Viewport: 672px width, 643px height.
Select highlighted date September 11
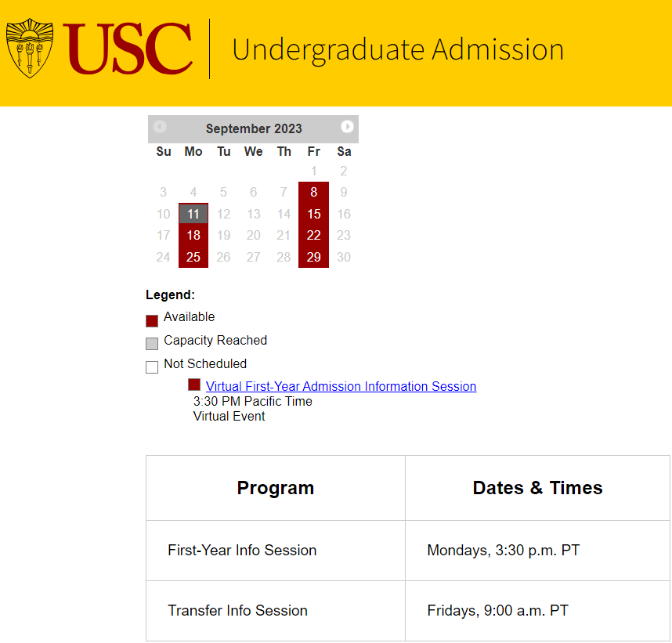[193, 214]
